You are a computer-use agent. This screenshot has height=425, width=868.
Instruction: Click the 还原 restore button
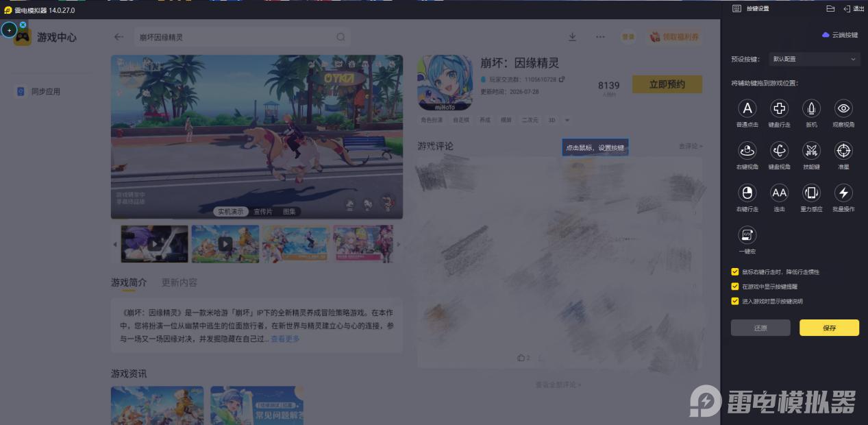pos(760,328)
